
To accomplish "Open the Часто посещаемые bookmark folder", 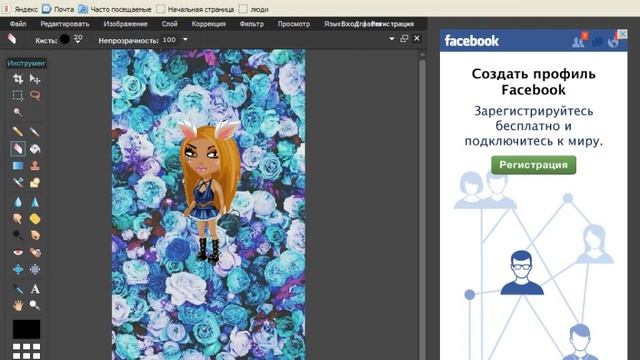I will [115, 9].
